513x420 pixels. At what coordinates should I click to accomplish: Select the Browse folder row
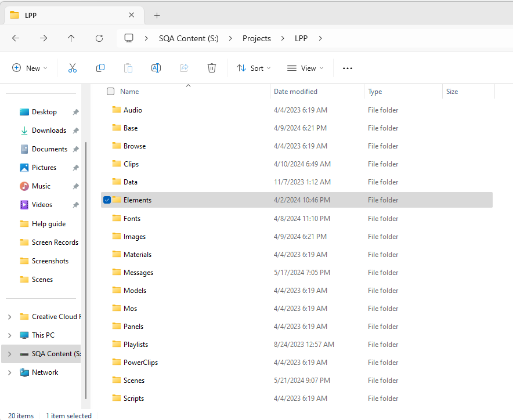297,146
